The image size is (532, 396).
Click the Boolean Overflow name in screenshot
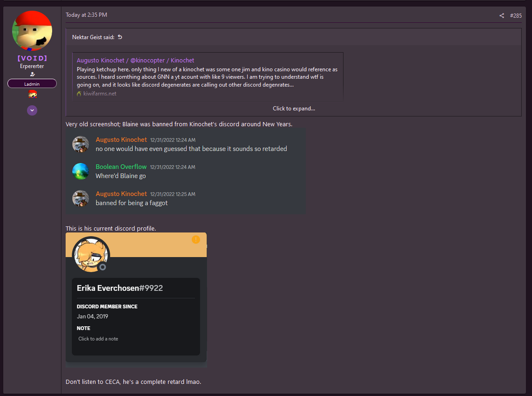click(x=121, y=167)
